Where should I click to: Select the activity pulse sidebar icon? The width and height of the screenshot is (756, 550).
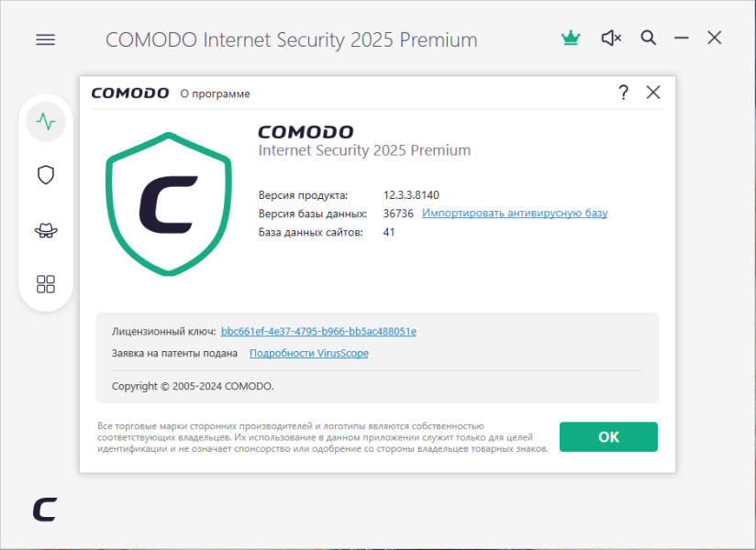46,121
